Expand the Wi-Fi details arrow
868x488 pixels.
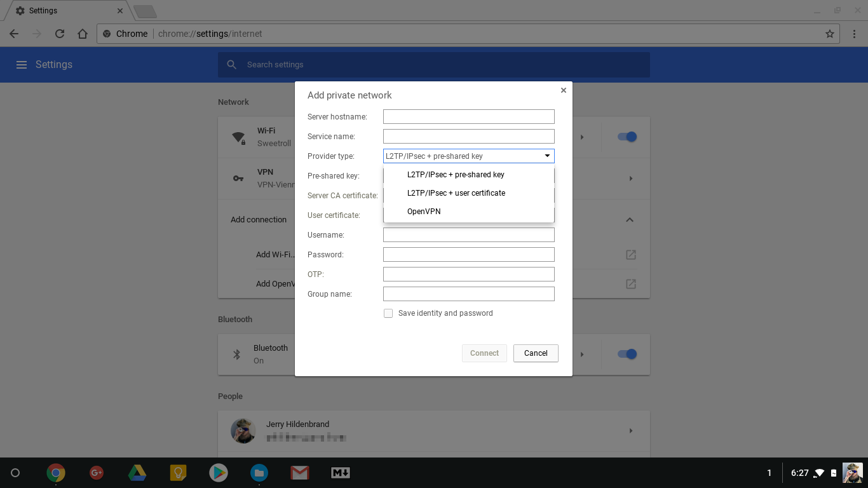(582, 137)
